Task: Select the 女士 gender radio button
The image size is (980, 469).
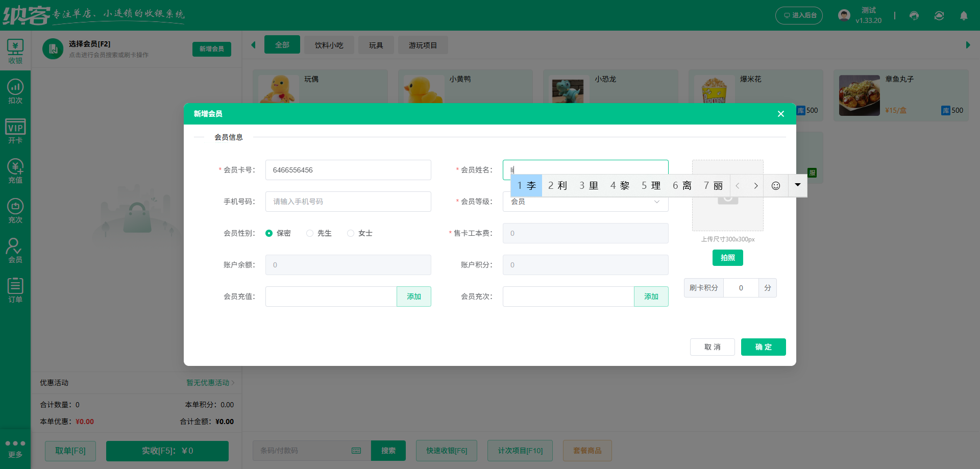Action: (x=351, y=233)
